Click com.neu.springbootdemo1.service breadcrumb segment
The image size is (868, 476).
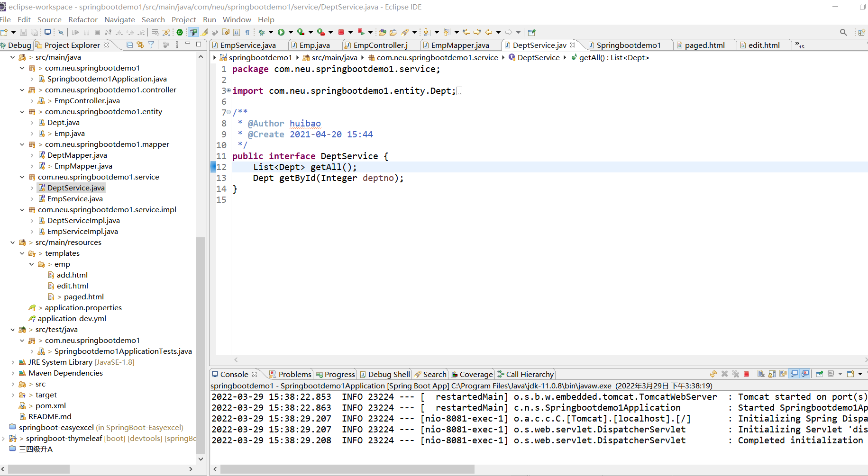coord(438,57)
